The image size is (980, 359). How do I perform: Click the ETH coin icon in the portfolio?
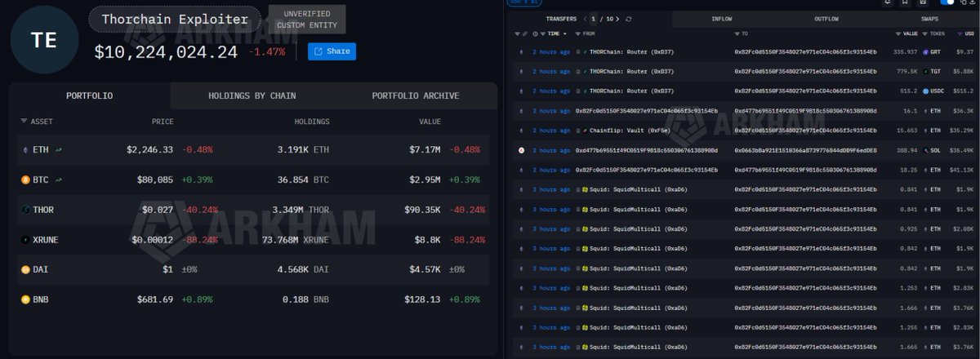[25, 150]
